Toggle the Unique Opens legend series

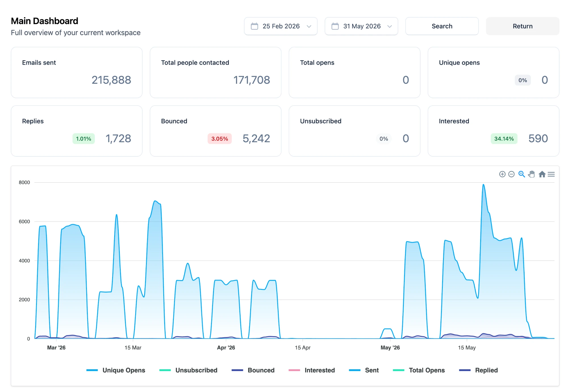[x=116, y=370]
